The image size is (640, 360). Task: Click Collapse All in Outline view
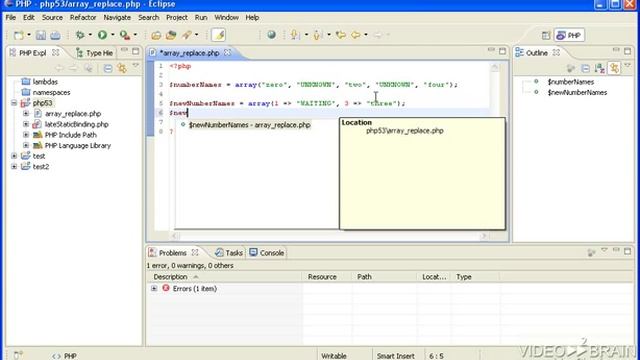click(x=585, y=68)
